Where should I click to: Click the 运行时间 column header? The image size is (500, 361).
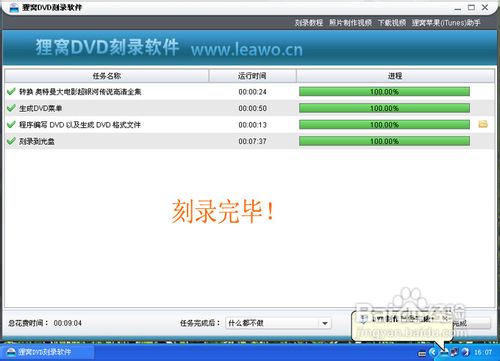[x=252, y=76]
